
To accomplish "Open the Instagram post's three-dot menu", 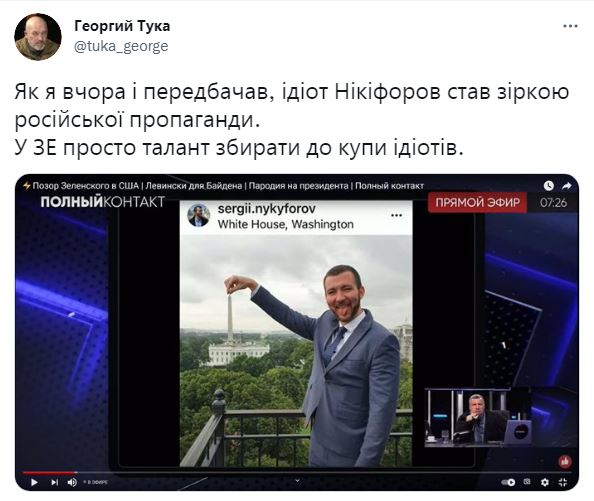I will (396, 215).
